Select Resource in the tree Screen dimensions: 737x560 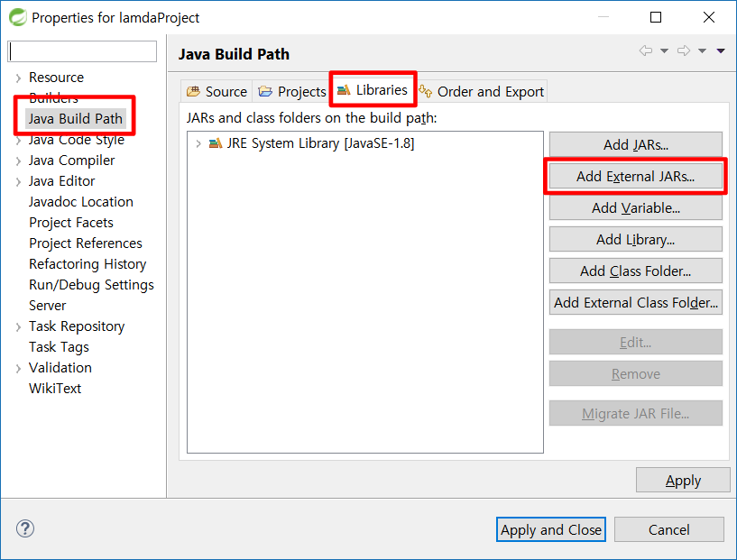coord(57,77)
